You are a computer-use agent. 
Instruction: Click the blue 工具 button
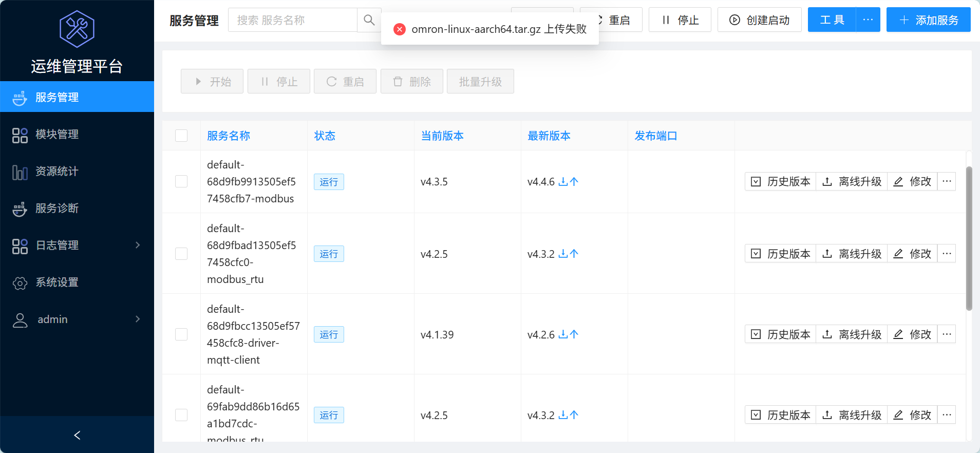832,20
